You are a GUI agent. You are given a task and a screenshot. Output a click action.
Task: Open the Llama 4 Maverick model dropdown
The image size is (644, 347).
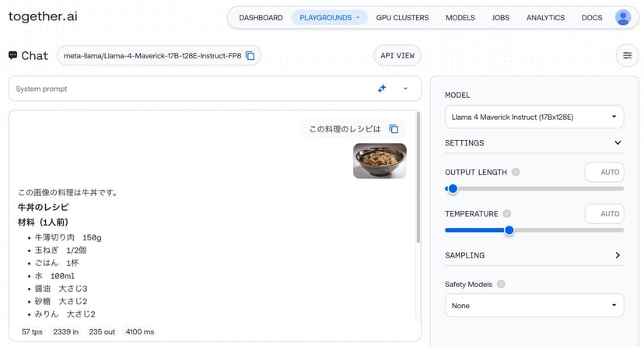coord(534,117)
